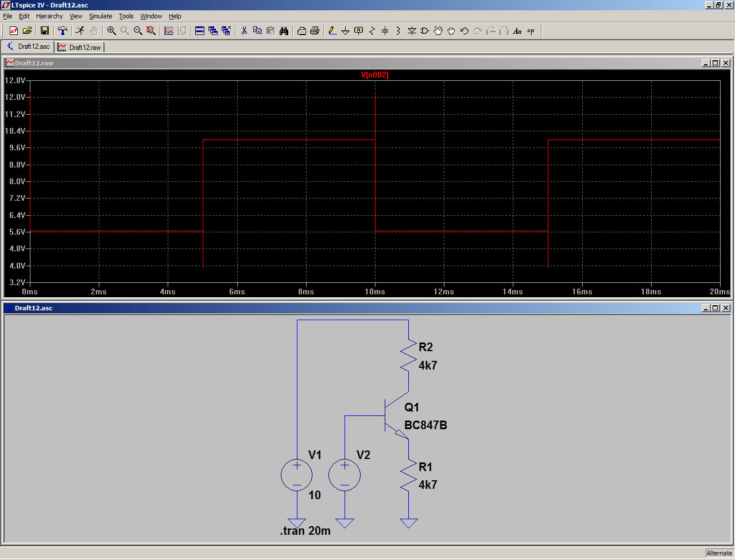The width and height of the screenshot is (735, 560).
Task: Run the simulation with the running man icon
Action: point(80,31)
